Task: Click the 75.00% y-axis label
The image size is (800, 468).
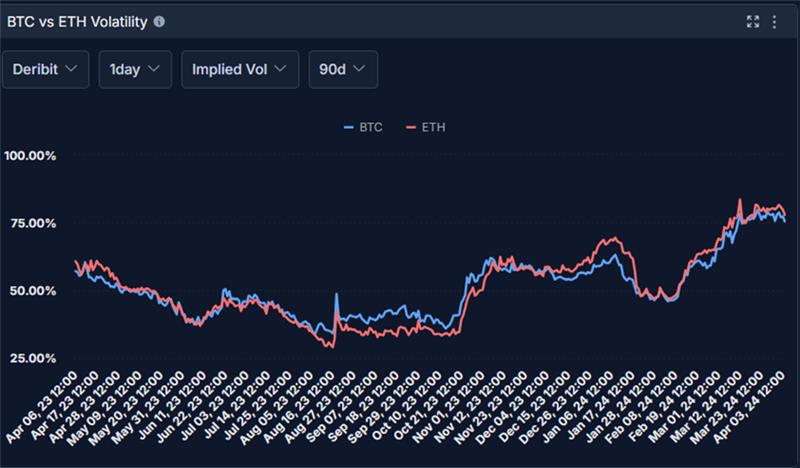Action: pos(33,223)
